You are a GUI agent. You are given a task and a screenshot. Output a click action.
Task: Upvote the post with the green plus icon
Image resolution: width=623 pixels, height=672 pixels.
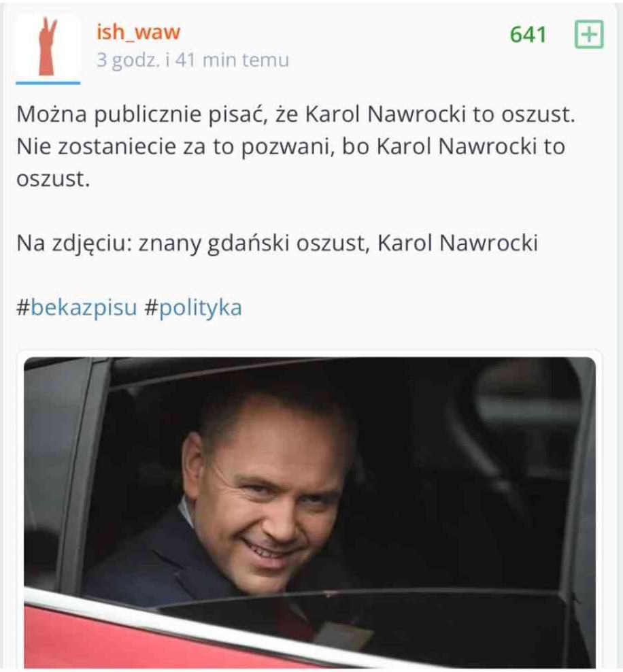pos(589,34)
